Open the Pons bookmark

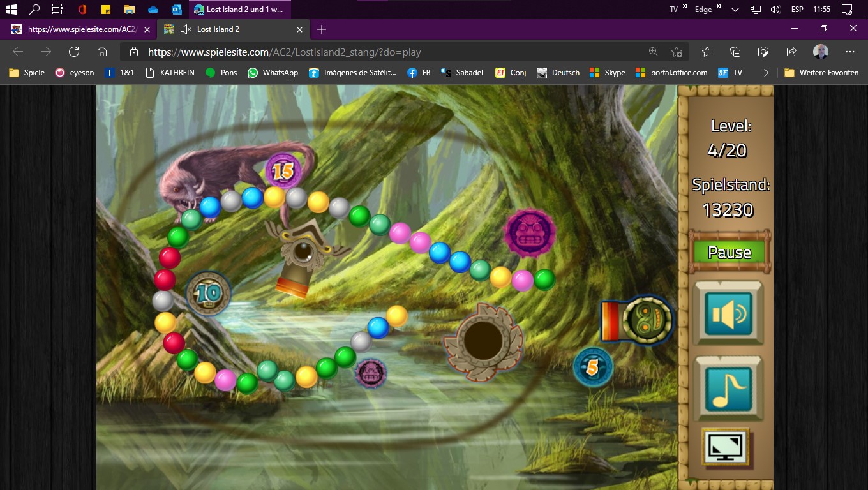221,73
